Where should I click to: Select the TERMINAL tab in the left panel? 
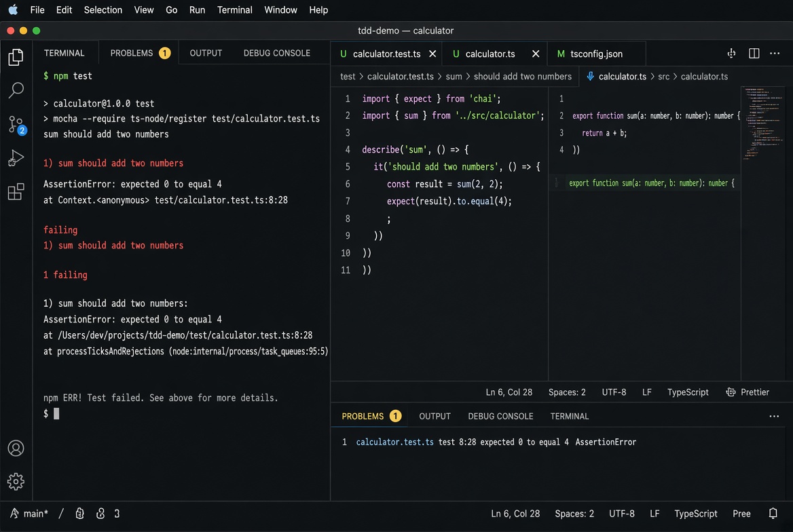(64, 53)
